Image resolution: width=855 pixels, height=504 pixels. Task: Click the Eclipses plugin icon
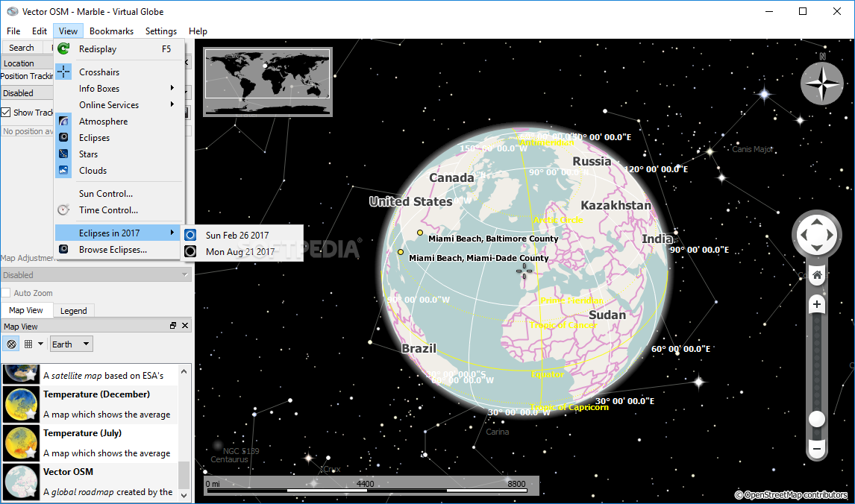(64, 137)
